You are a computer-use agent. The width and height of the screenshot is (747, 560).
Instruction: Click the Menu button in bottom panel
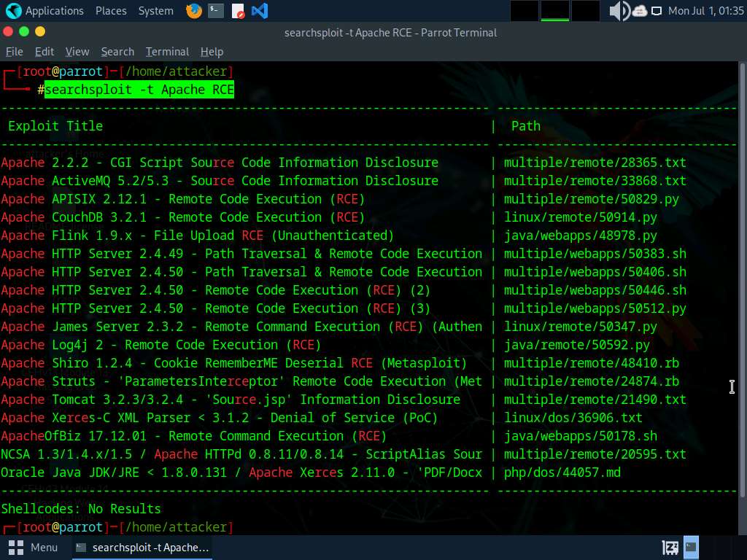[34, 548]
